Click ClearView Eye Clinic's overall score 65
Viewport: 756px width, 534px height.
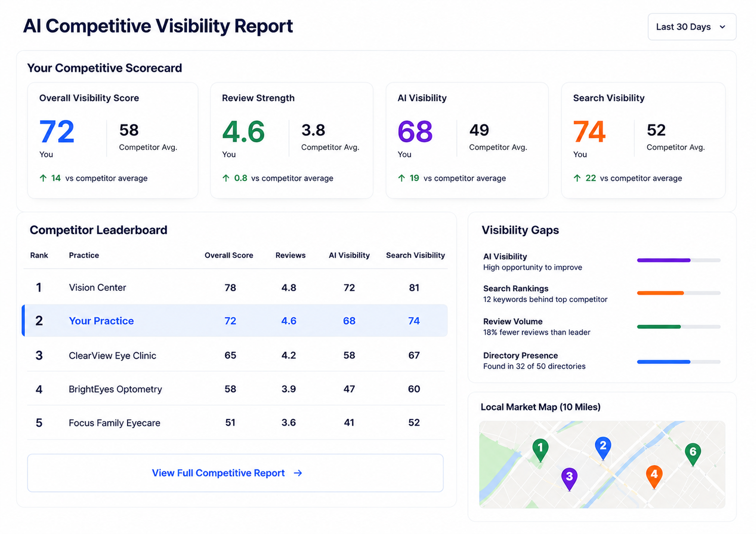pyautogui.click(x=231, y=355)
